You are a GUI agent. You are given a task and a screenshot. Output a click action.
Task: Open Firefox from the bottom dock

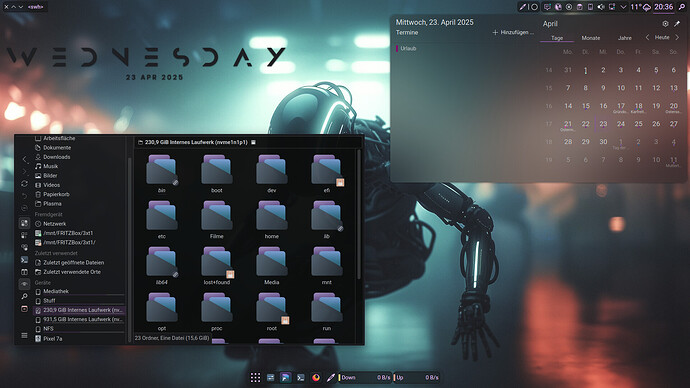click(316, 377)
